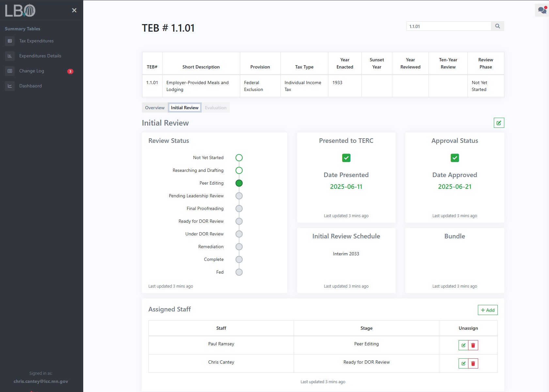Click the LBO logo
549x392 pixels.
click(20, 10)
